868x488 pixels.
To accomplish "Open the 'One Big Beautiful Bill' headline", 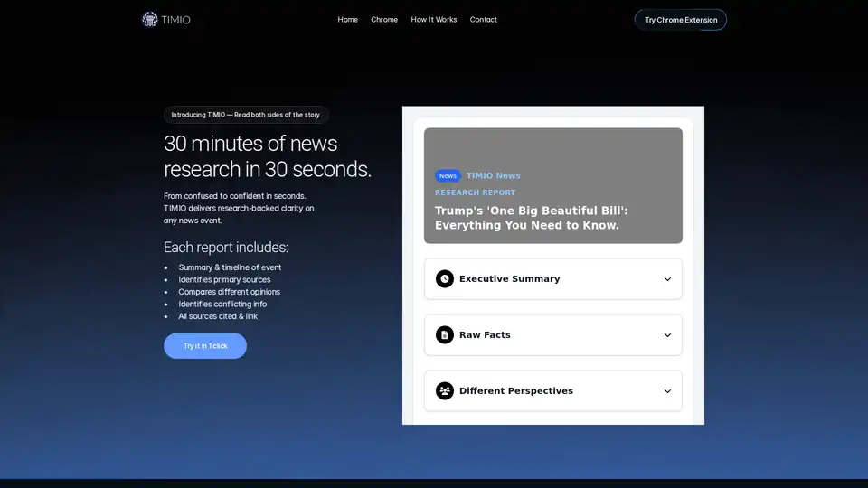I will [x=531, y=218].
